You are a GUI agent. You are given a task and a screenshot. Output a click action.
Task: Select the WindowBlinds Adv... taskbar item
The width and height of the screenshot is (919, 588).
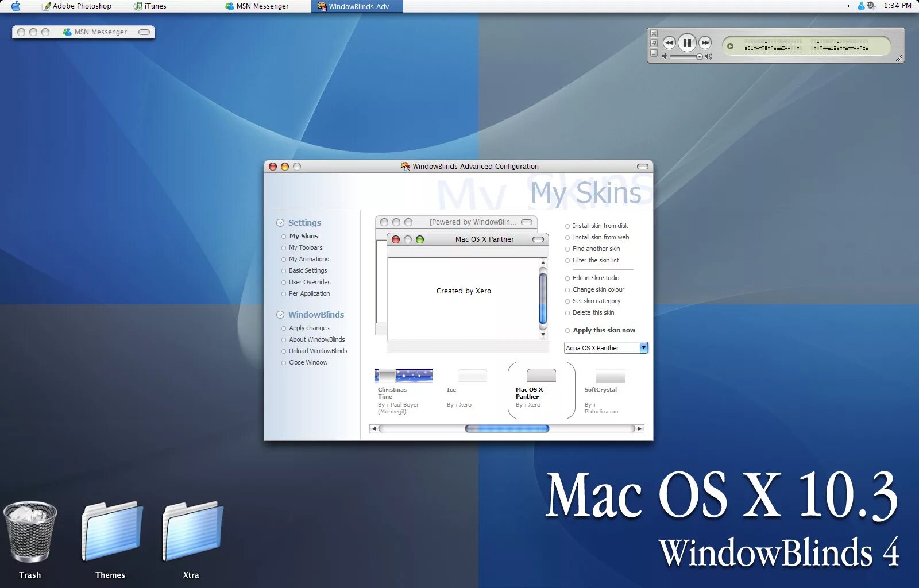[357, 6]
